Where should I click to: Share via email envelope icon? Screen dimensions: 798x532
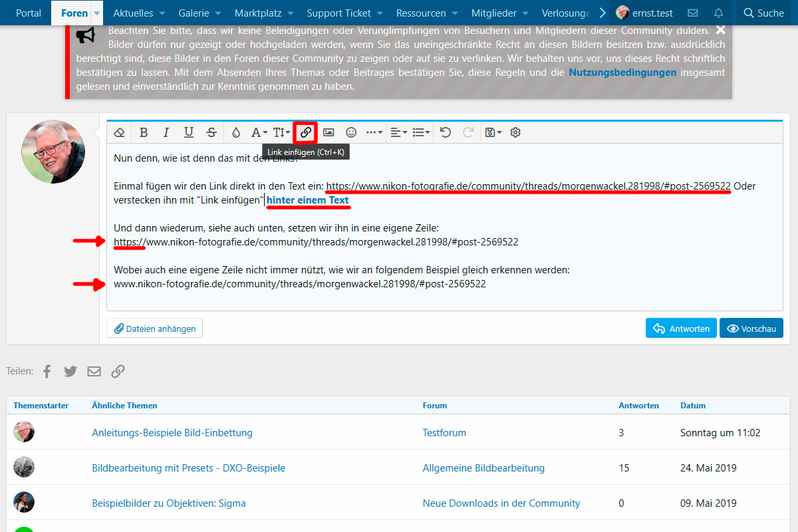click(94, 371)
